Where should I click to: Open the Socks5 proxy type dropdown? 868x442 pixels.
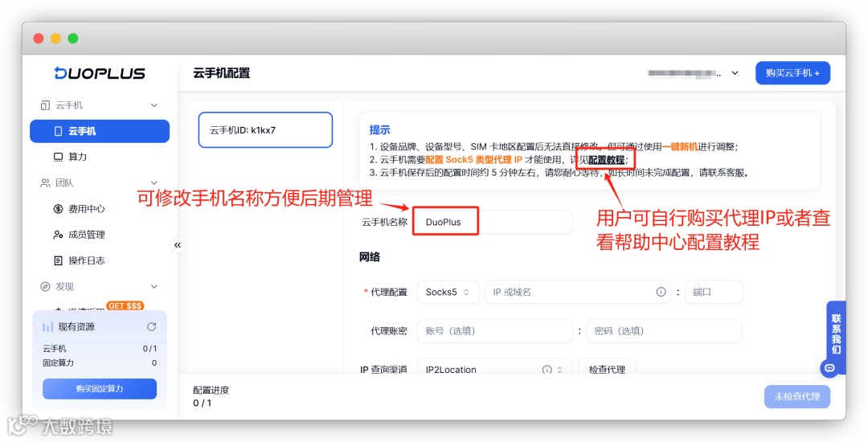click(x=448, y=292)
